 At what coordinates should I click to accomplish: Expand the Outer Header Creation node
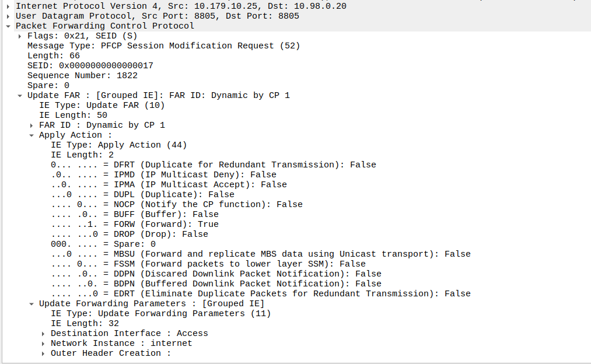43,353
